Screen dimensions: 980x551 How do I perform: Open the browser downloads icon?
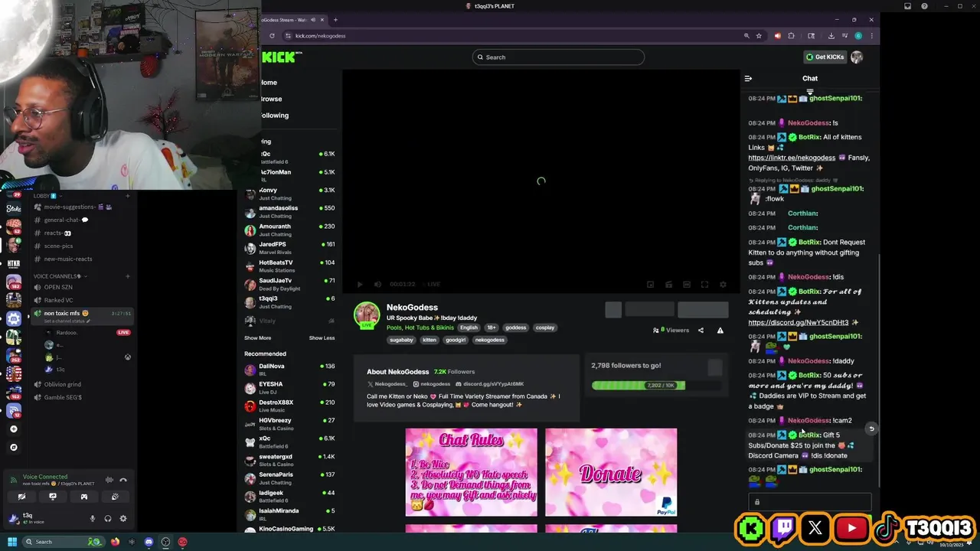[831, 36]
